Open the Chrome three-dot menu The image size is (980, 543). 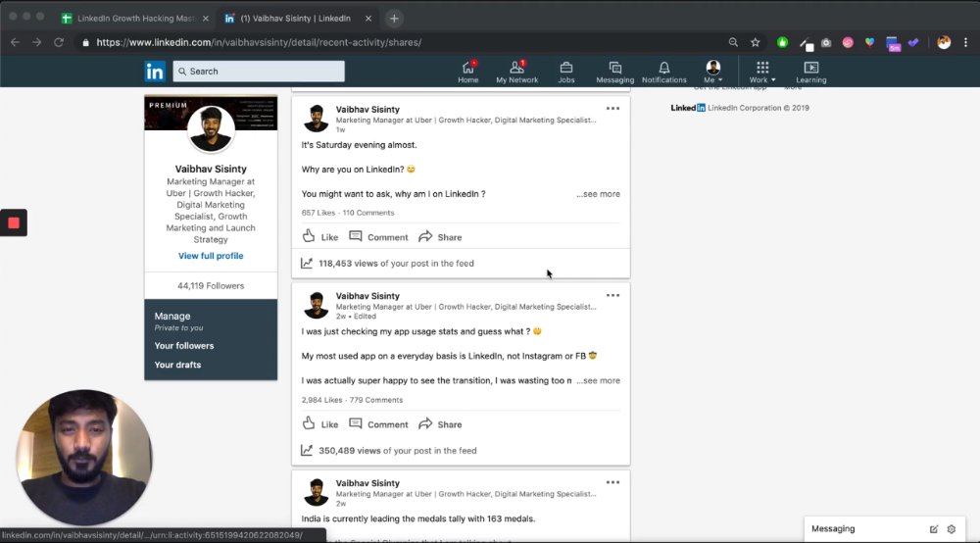click(x=965, y=42)
